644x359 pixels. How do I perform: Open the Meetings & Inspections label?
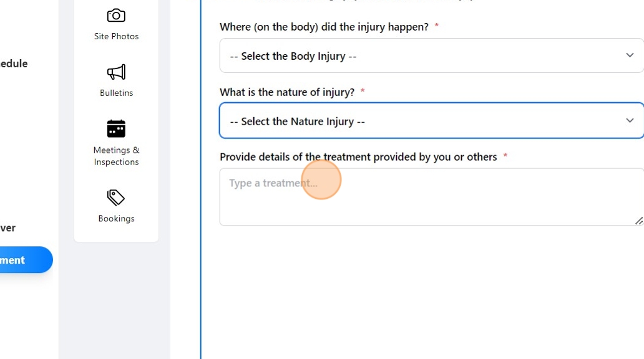(x=116, y=156)
